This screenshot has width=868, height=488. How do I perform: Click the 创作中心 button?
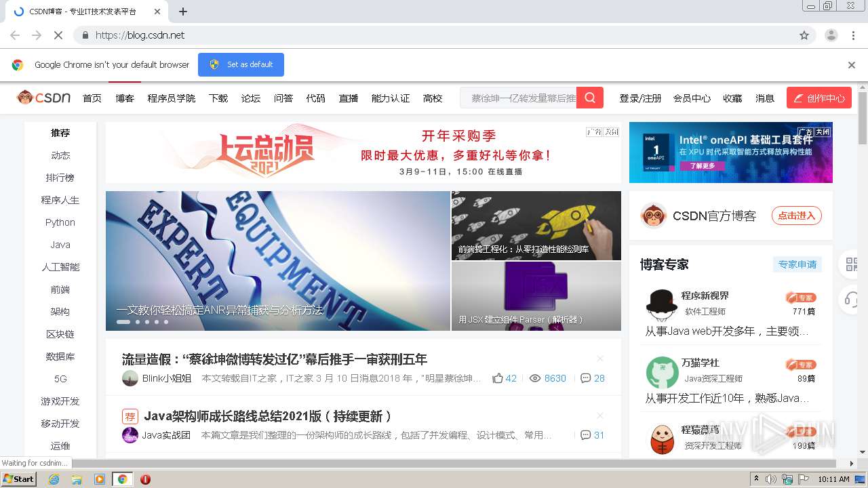818,98
